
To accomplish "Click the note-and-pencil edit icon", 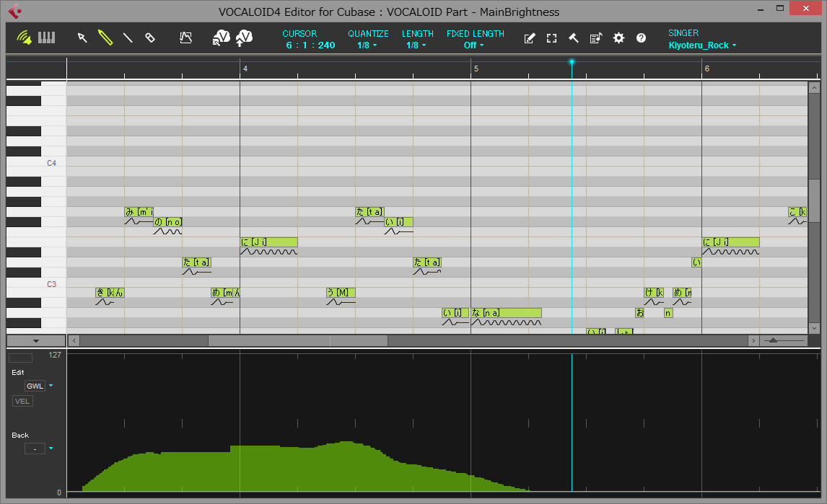I will pos(530,38).
